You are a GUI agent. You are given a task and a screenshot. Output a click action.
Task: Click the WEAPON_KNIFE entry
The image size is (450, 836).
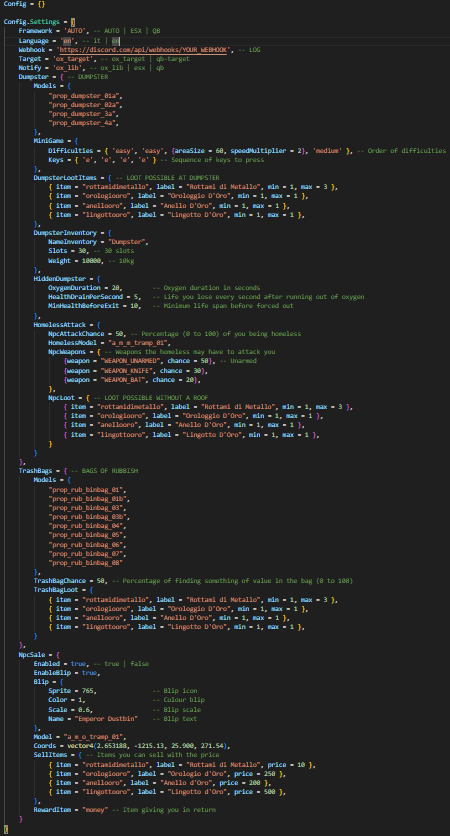[136, 371]
